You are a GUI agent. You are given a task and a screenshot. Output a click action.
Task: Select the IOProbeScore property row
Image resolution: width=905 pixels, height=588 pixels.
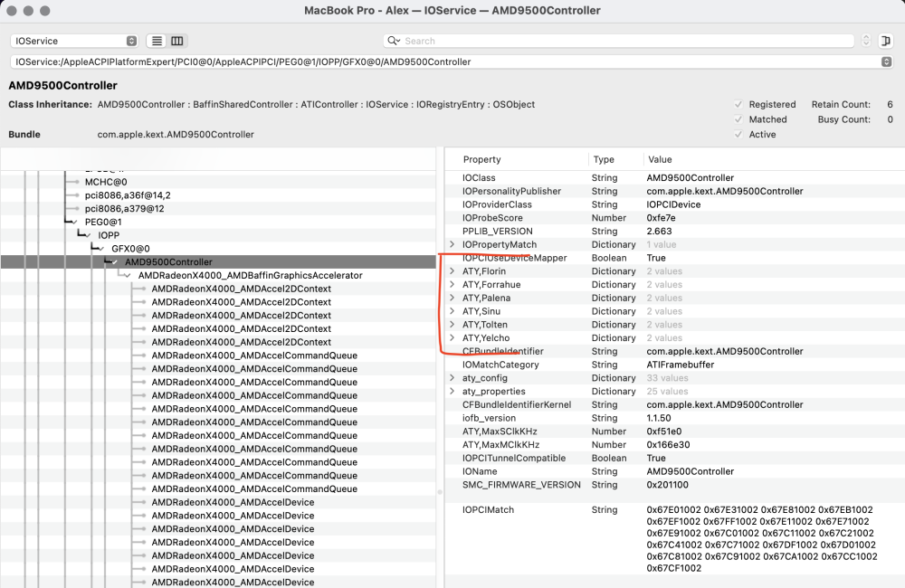pyautogui.click(x=675, y=217)
